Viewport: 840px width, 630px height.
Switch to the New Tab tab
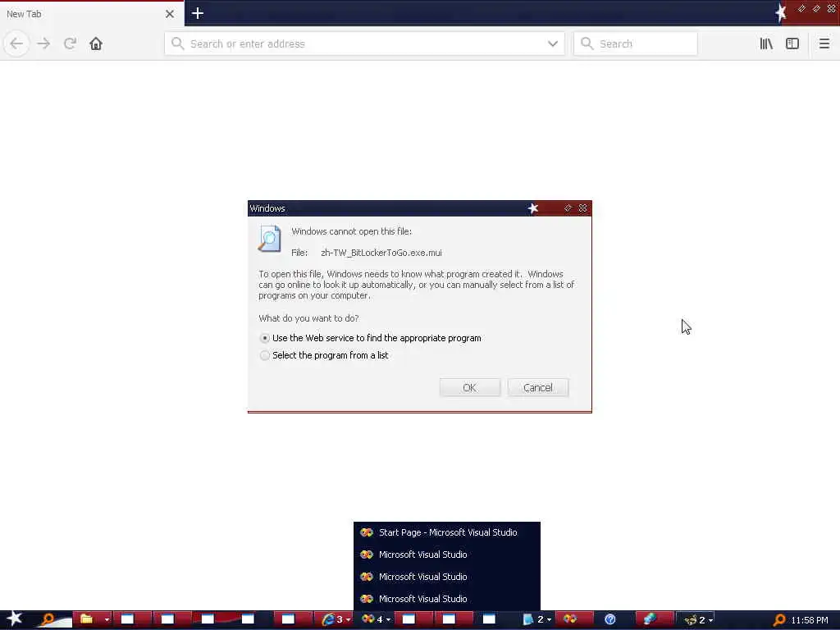click(x=91, y=14)
